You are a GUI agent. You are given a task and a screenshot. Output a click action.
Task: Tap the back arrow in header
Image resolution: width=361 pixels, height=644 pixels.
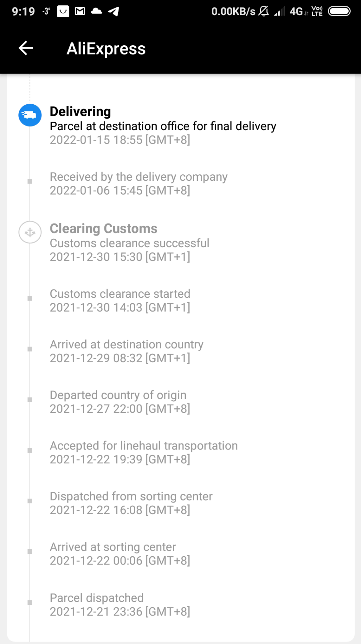[26, 48]
